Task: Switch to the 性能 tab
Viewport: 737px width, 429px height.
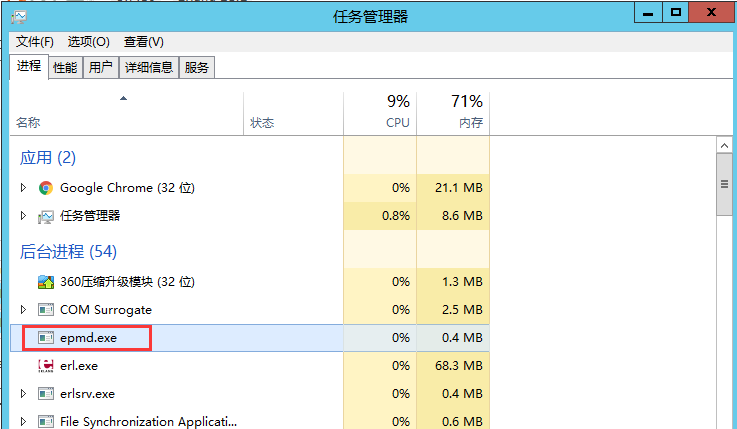Action: click(x=65, y=68)
